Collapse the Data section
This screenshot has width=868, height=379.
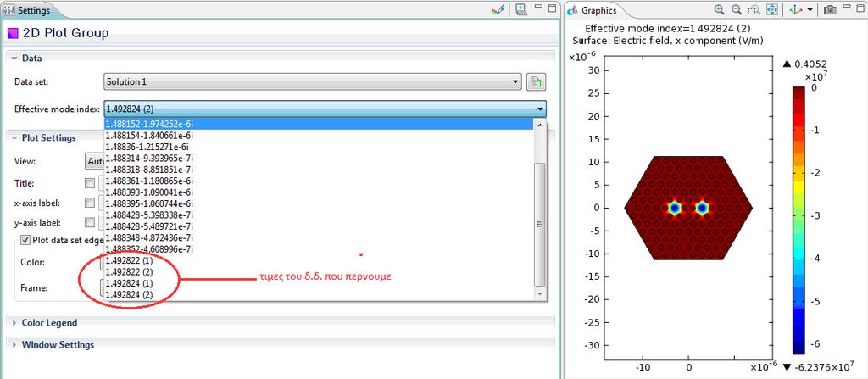point(15,59)
